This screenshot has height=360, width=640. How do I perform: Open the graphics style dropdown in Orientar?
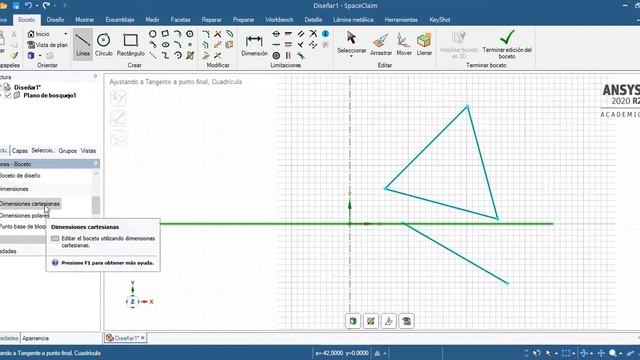click(40, 56)
